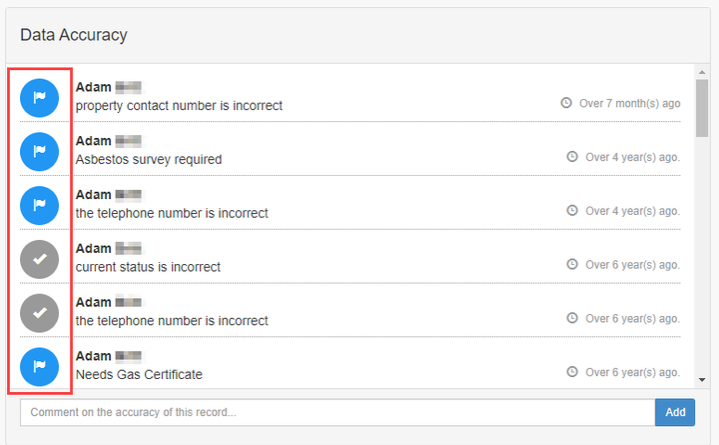The image size is (719, 445).
Task: Click clock icon beside Over 7 month(s) ago
Action: click(566, 103)
